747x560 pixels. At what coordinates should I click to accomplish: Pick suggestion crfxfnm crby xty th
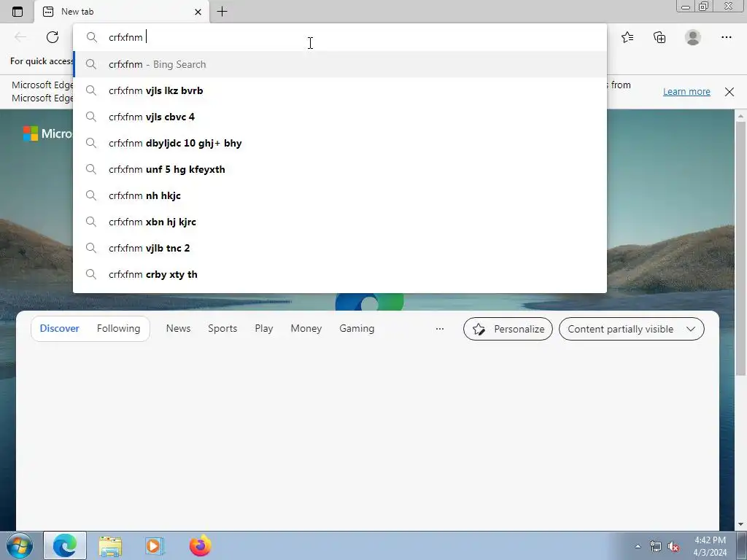pyautogui.click(x=340, y=274)
